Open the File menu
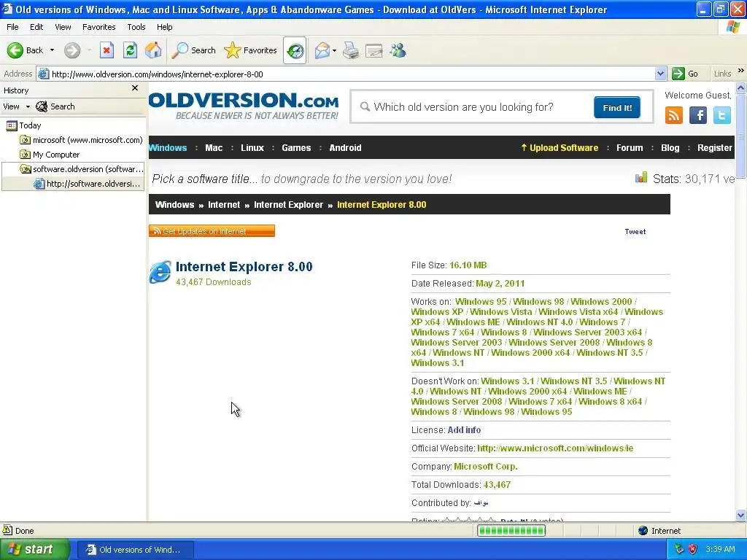Image resolution: width=747 pixels, height=560 pixels. point(12,27)
